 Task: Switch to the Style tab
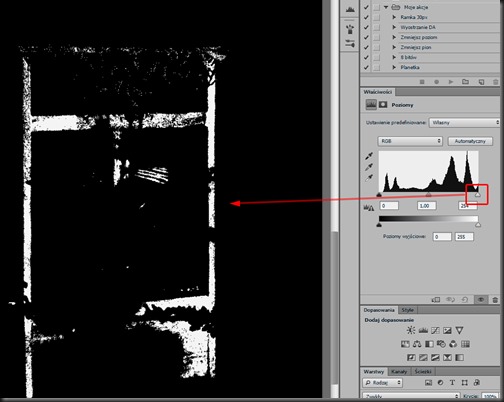tap(407, 310)
